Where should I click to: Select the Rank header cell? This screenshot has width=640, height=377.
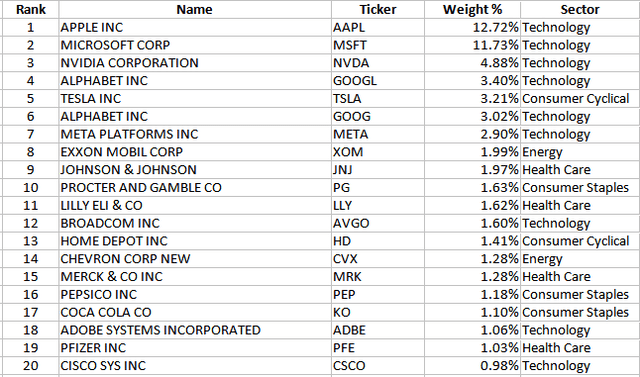coord(31,9)
